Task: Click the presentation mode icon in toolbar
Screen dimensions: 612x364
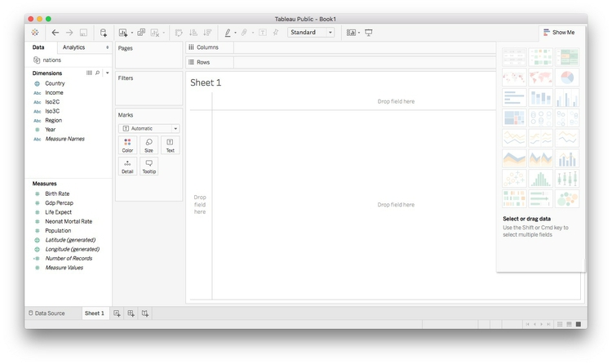Action: (x=369, y=33)
